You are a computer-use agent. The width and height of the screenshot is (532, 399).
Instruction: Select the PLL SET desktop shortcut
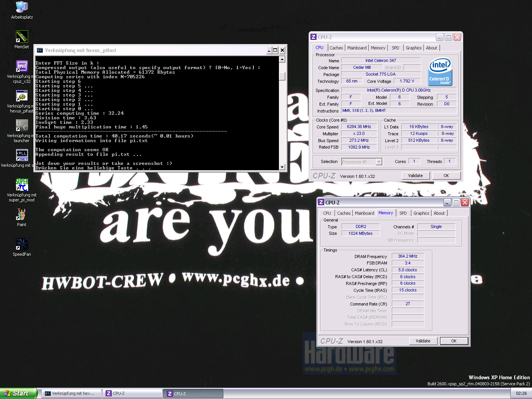(x=22, y=155)
